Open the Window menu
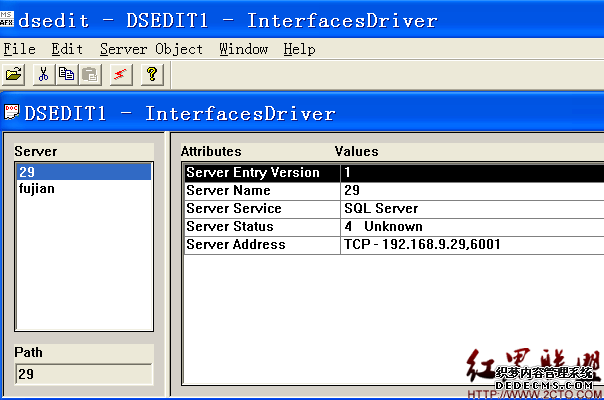Image resolution: width=604 pixels, height=400 pixels. (243, 49)
